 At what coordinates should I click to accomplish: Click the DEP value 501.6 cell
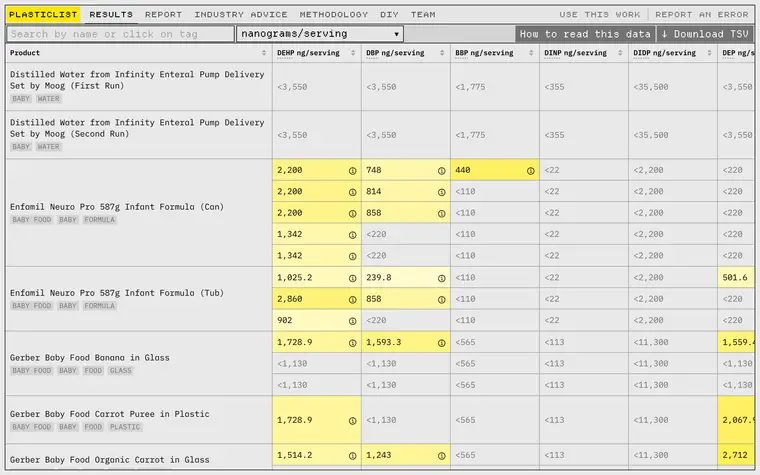coord(736,278)
